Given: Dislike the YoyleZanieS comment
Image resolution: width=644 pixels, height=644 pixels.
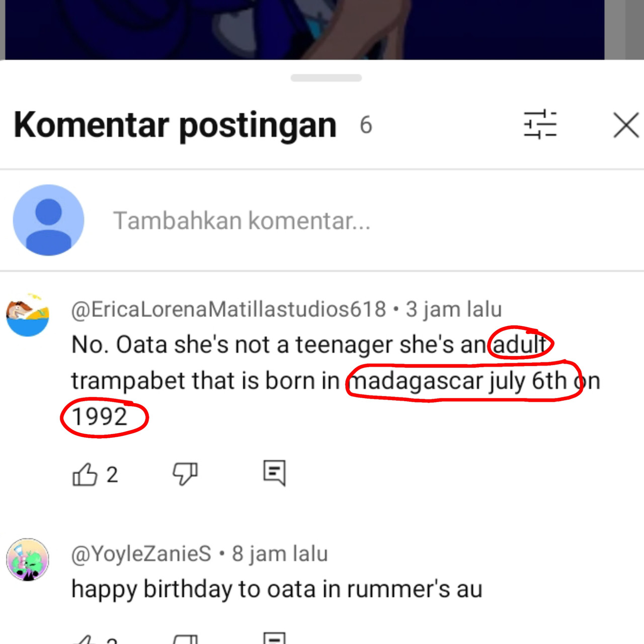Looking at the screenshot, I should tap(185, 638).
